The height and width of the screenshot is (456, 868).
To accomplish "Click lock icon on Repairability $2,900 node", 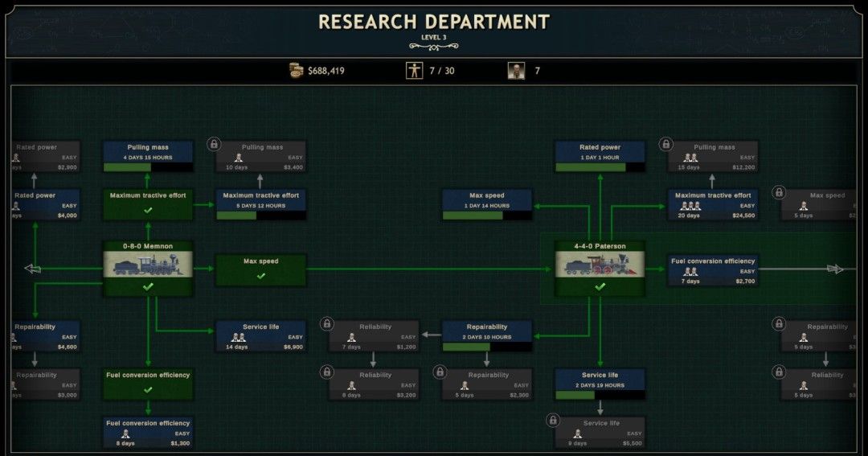I will pyautogui.click(x=440, y=372).
